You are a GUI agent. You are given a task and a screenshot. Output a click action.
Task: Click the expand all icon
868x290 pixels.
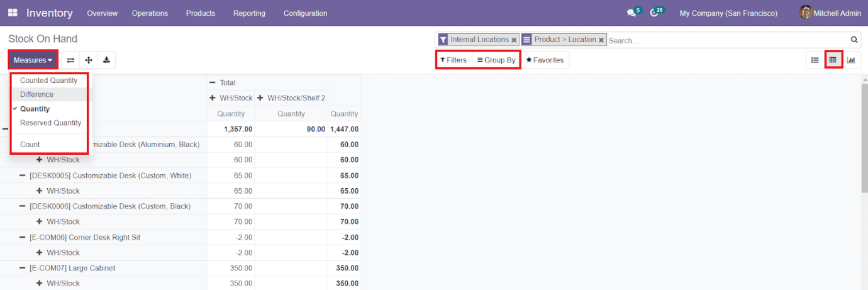point(89,60)
